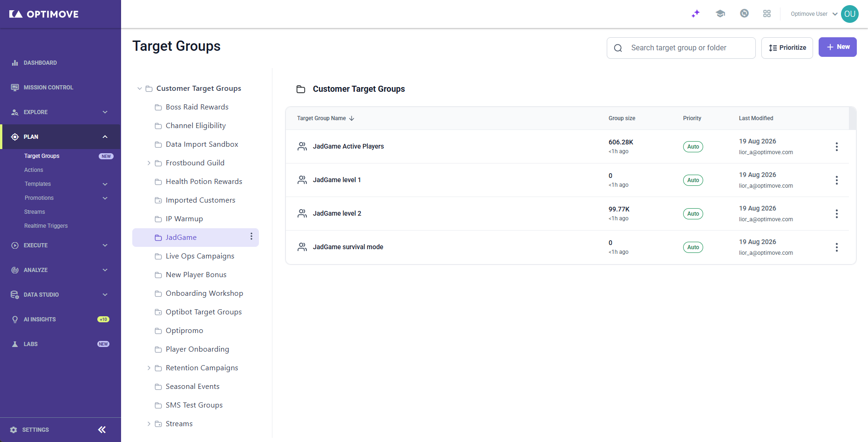868x442 pixels.
Task: Open JadGame survival mode target group
Action: pyautogui.click(x=348, y=247)
